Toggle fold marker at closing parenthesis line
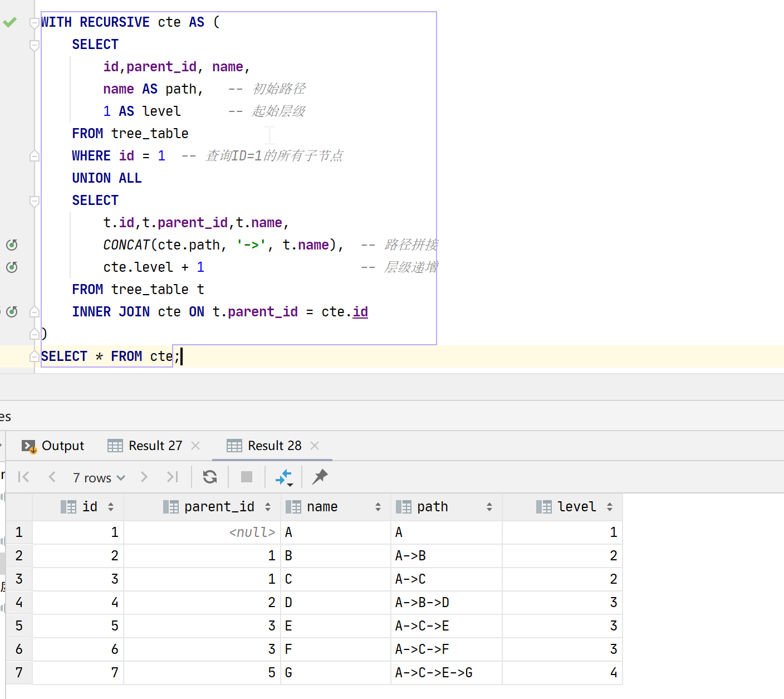The width and height of the screenshot is (784, 699). point(35,334)
